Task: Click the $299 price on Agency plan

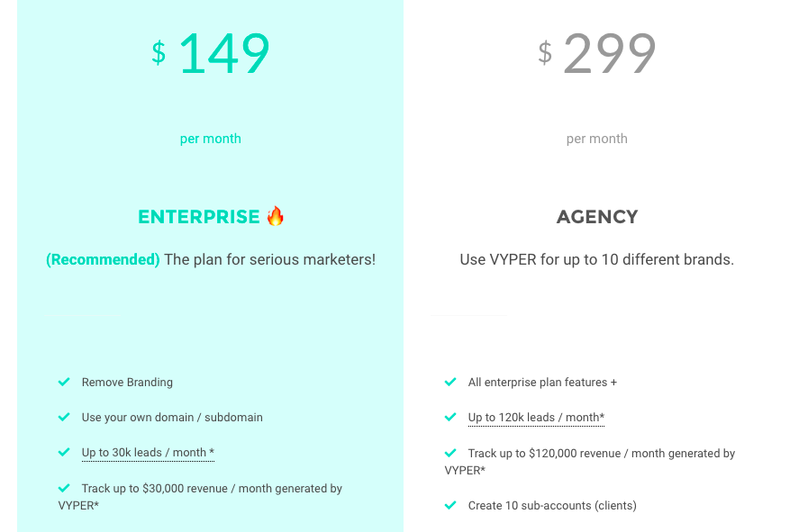Action: 596,53
